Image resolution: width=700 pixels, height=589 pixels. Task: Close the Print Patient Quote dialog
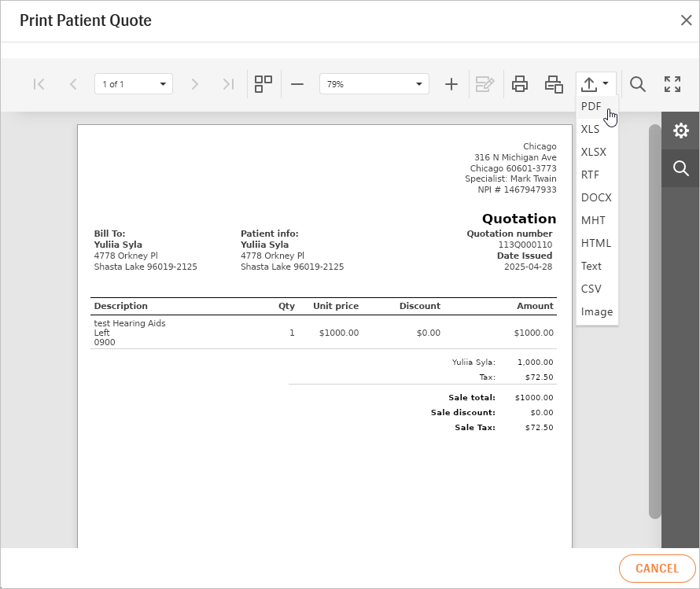(686, 20)
